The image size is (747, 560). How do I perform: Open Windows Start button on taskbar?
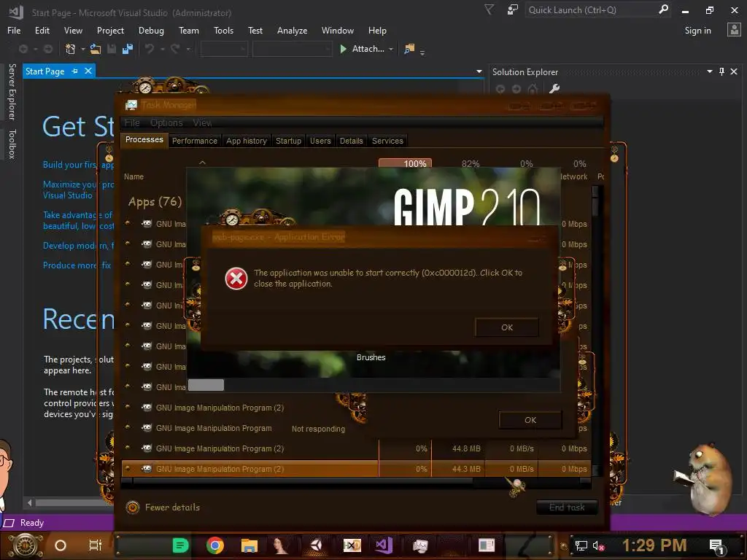(26, 545)
